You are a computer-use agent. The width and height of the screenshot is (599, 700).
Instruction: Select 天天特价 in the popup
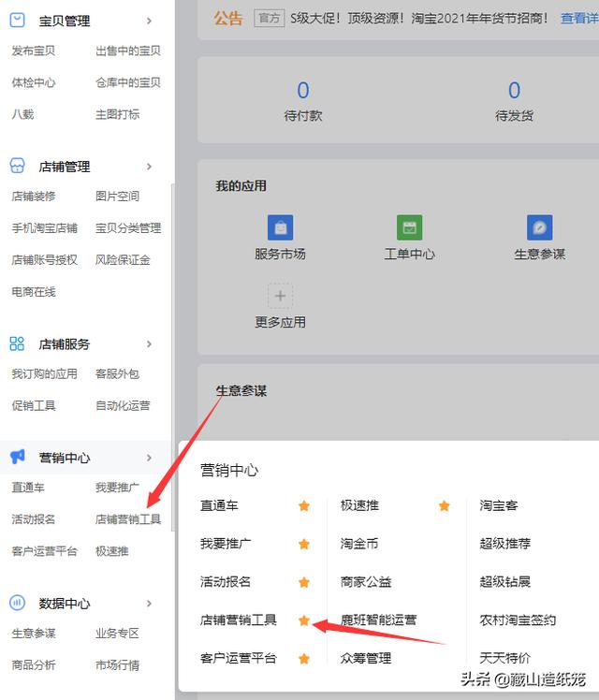tap(504, 658)
